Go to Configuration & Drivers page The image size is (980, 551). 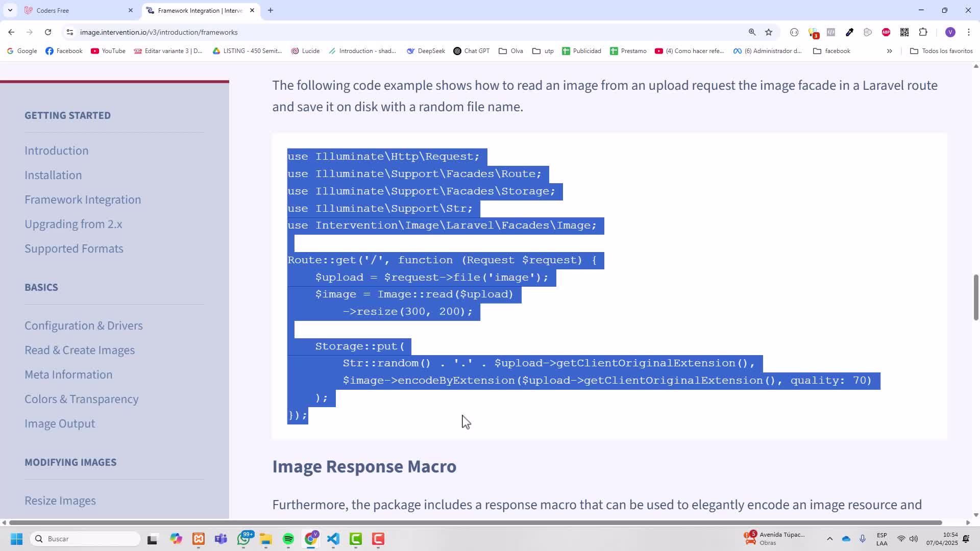[x=84, y=325]
